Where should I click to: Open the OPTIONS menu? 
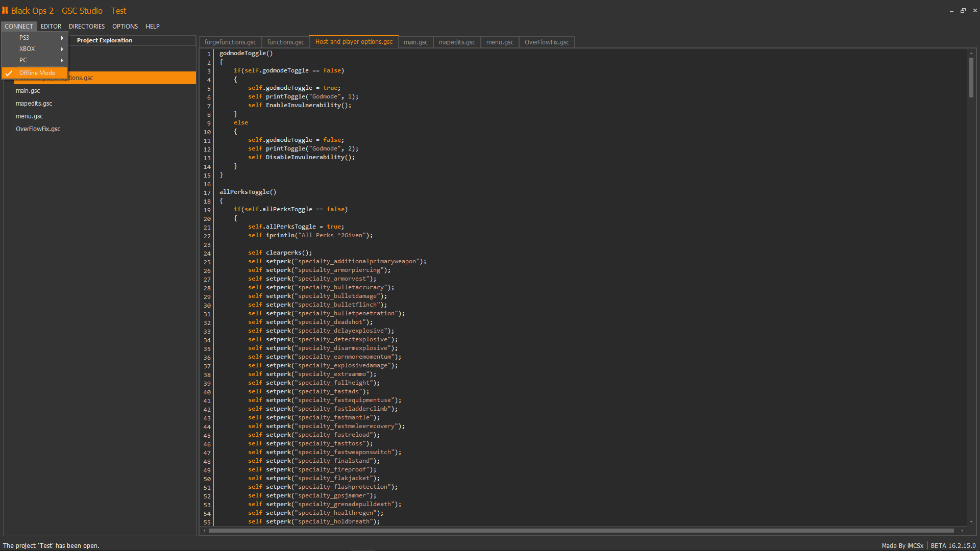pos(125,27)
